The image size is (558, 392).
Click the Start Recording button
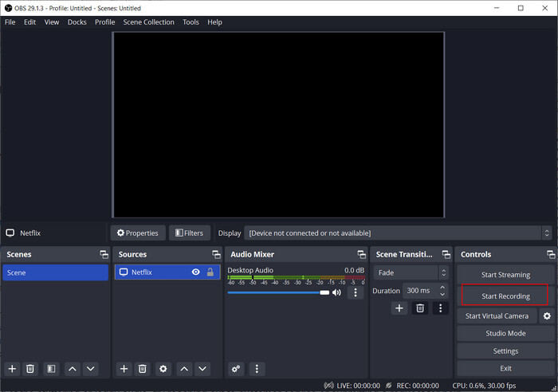pos(505,296)
